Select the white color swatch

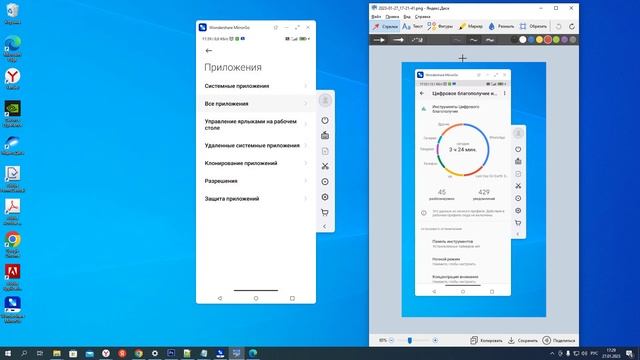point(523,40)
